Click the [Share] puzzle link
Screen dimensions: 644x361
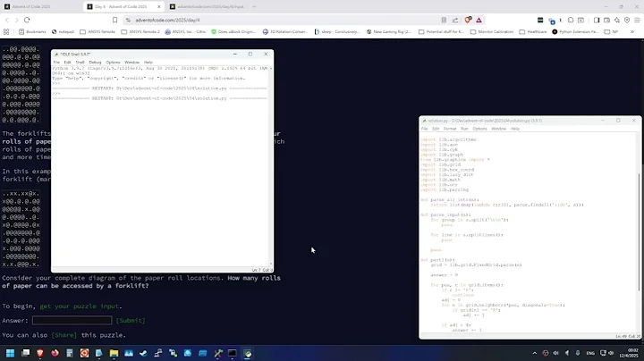(x=64, y=335)
